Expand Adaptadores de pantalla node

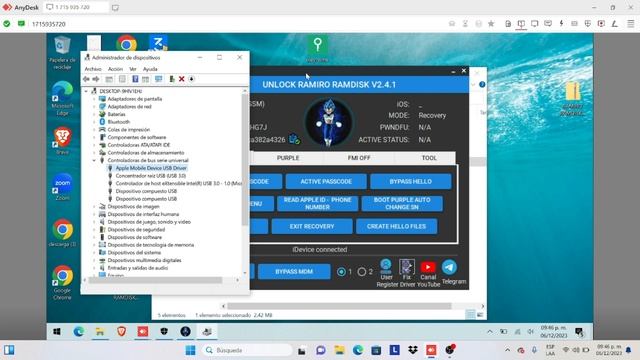pos(94,99)
